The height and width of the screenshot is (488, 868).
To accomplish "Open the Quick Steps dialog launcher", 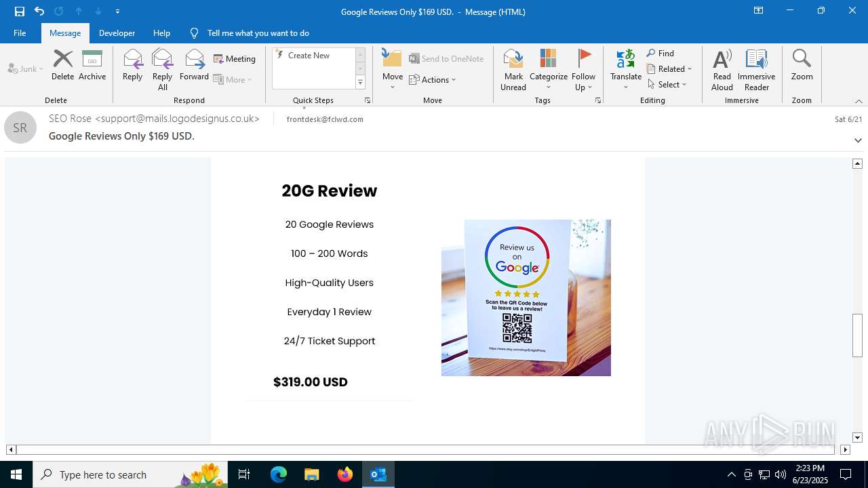I will pos(368,100).
